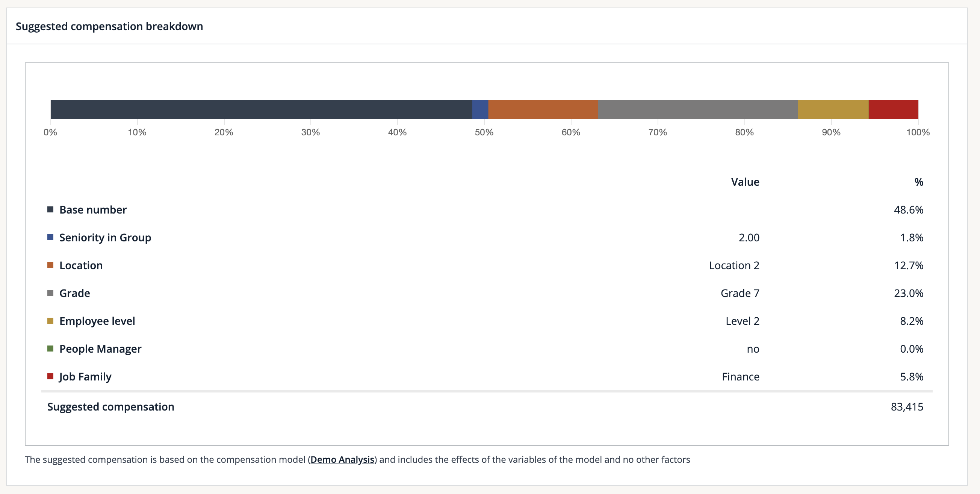Select the gray Grade bar segment
Image resolution: width=980 pixels, height=494 pixels.
pyautogui.click(x=698, y=109)
